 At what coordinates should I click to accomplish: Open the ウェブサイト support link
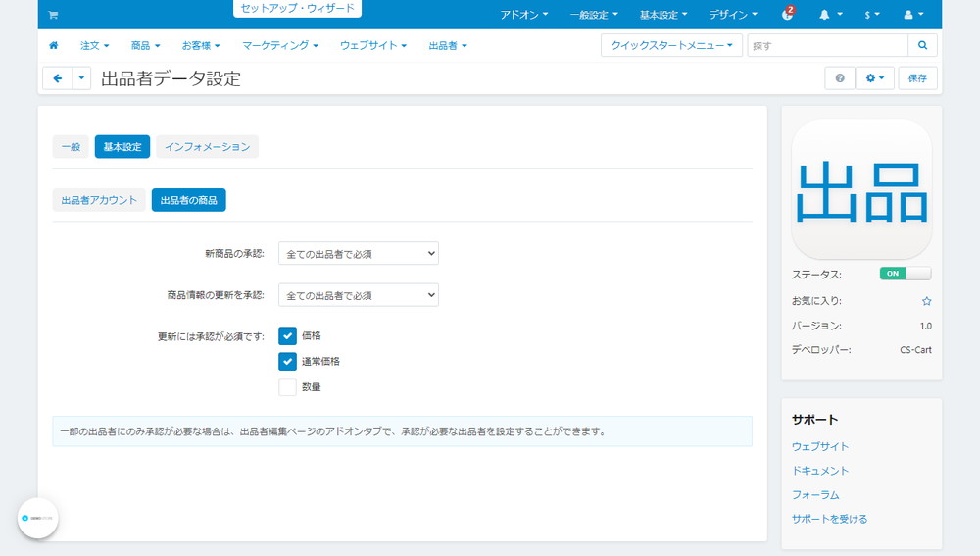[x=820, y=446]
